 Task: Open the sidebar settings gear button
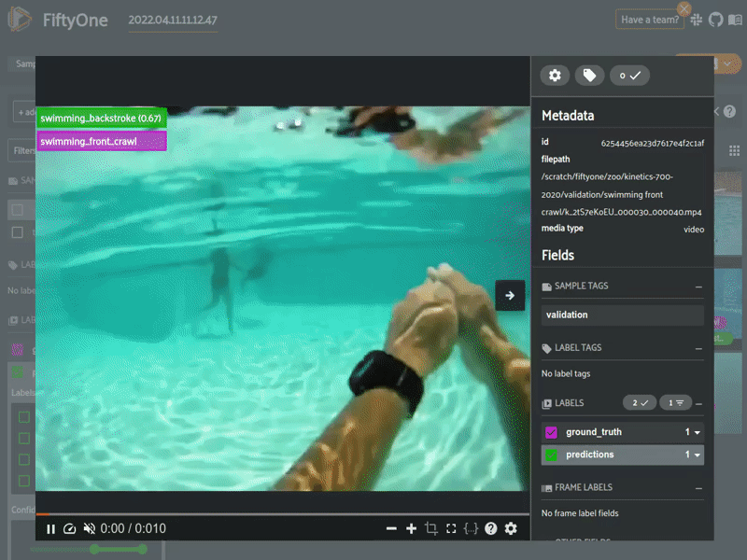click(555, 76)
